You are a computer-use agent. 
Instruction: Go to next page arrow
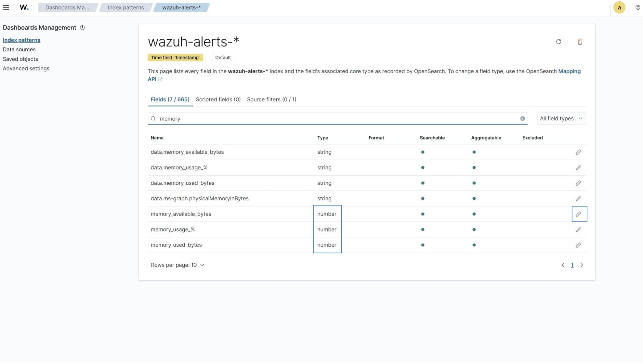pos(582,265)
